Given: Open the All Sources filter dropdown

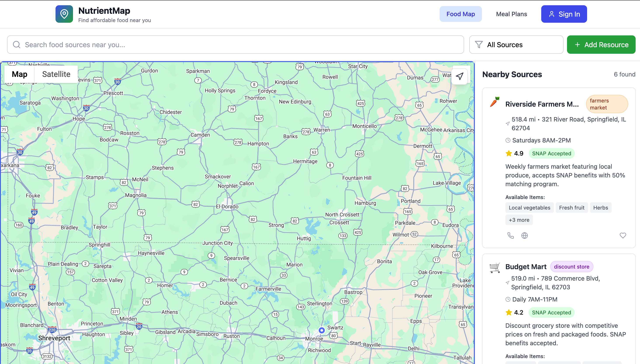Looking at the screenshot, I should coord(516,45).
